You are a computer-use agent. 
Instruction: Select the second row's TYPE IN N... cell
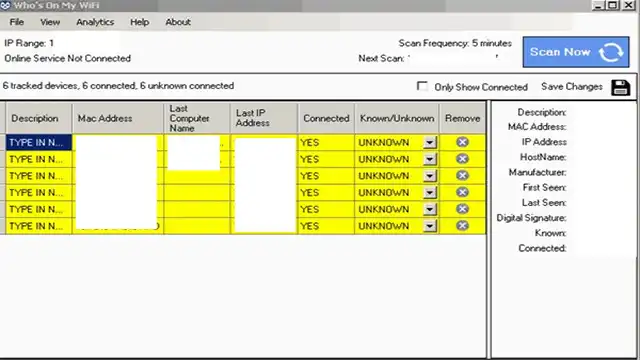[x=39, y=159]
